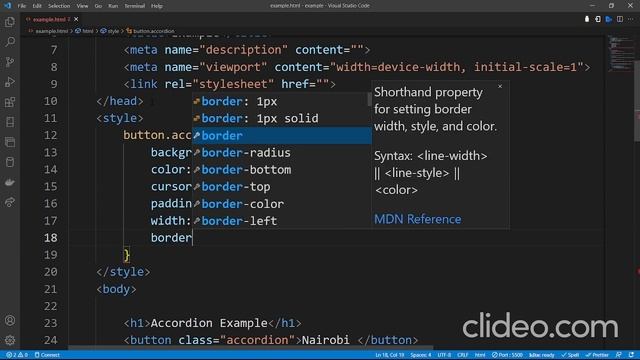Click the notifications bell in status bar
The width and height of the screenshot is (640, 360).
[x=631, y=355]
